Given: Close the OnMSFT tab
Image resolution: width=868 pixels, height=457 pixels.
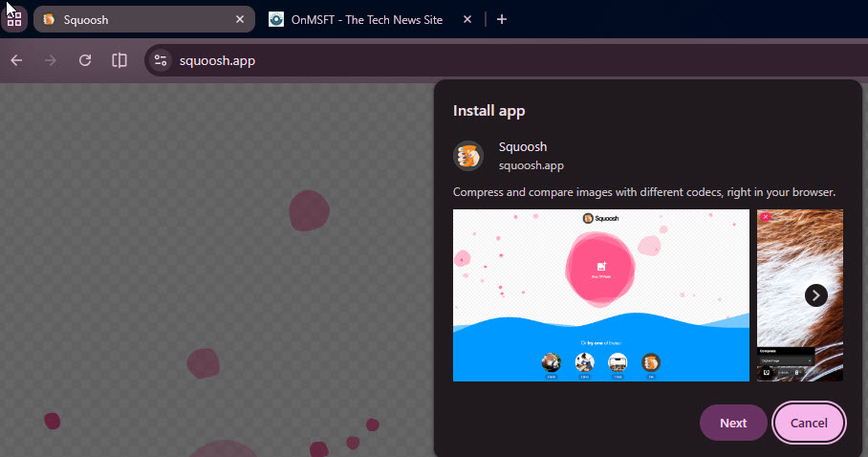Looking at the screenshot, I should point(467,19).
